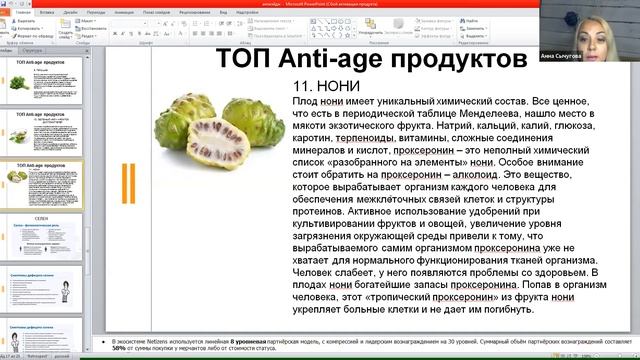Open the Надстройки ribbon tab
Viewport: 640px width, 360px height.
(x=247, y=13)
